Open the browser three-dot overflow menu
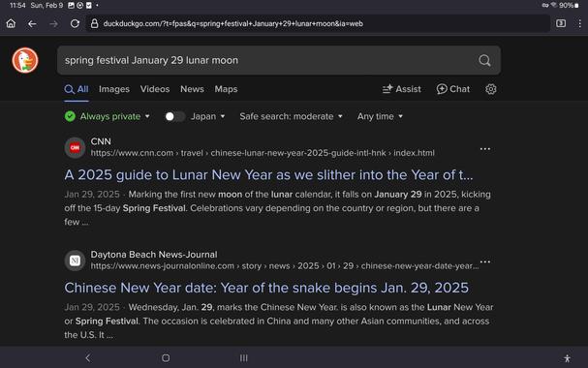Image resolution: width=588 pixels, height=368 pixels. [579, 23]
